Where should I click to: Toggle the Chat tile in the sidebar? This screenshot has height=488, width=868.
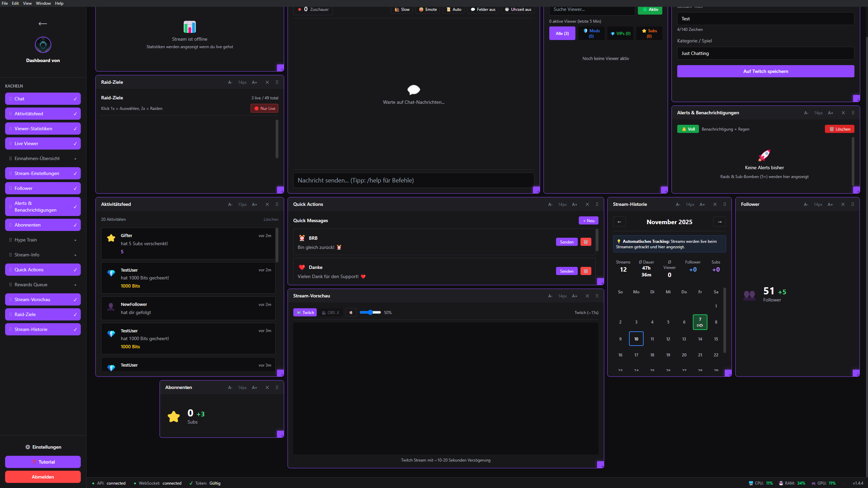point(43,99)
